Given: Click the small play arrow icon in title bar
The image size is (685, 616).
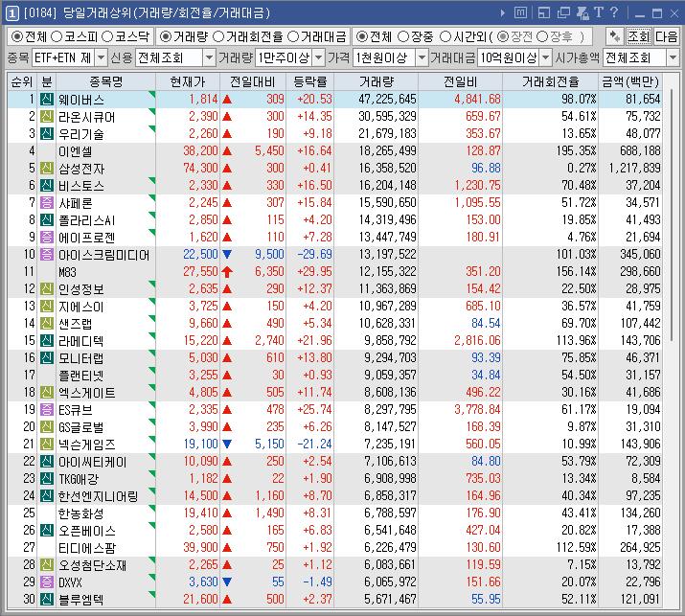Looking at the screenshot, I should point(503,13).
